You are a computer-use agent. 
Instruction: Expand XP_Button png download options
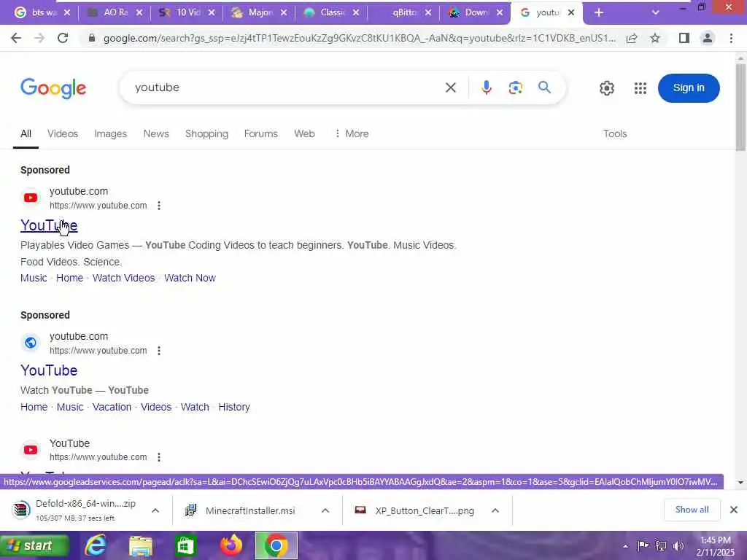[x=495, y=510]
